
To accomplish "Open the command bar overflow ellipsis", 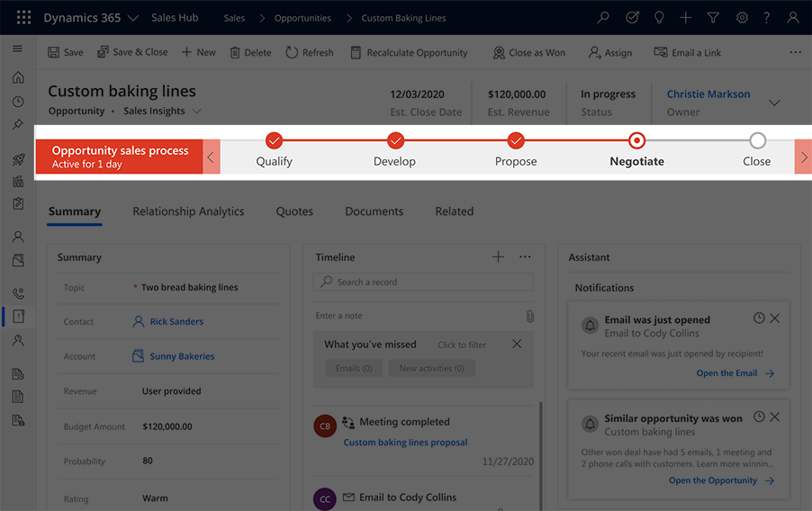I will (x=796, y=52).
